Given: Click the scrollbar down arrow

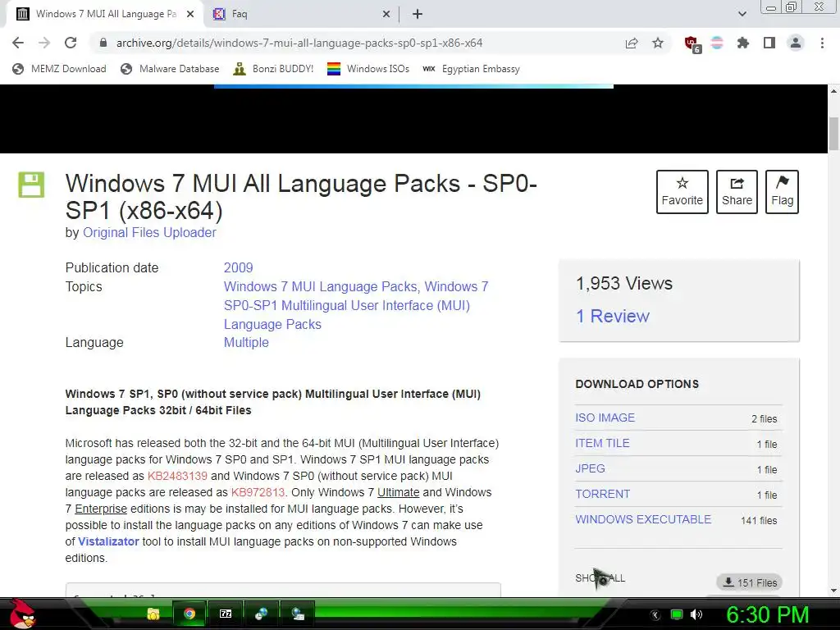Looking at the screenshot, I should (833, 591).
